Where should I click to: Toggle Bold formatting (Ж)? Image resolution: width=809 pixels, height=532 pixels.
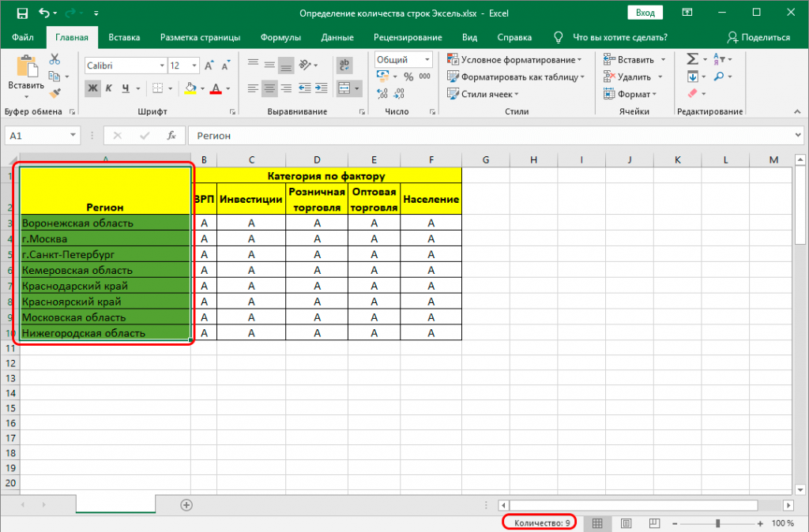93,88
